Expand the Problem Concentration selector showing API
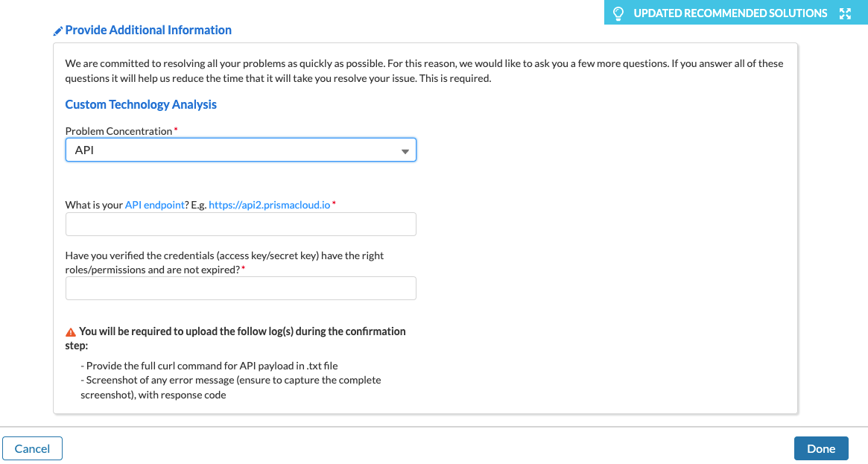Image resolution: width=868 pixels, height=464 pixels. (241, 150)
